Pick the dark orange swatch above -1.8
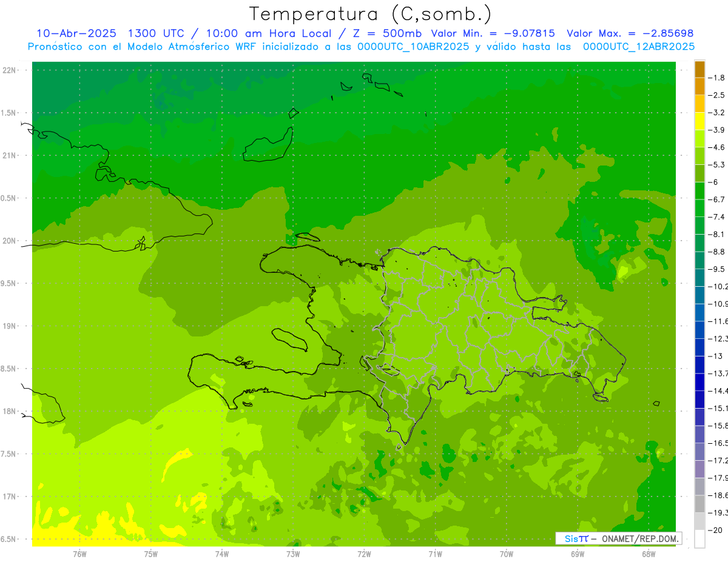This screenshot has height=562, width=728. pos(699,69)
